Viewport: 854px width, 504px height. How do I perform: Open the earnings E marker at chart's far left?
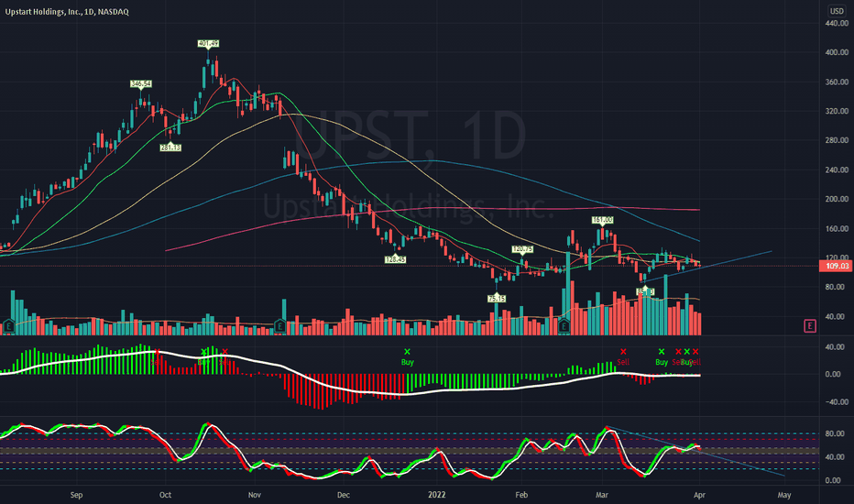[8, 326]
